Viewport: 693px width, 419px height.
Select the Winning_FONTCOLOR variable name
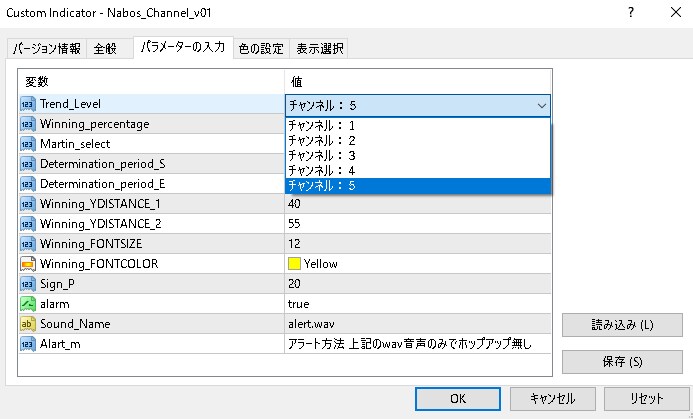coord(99,264)
